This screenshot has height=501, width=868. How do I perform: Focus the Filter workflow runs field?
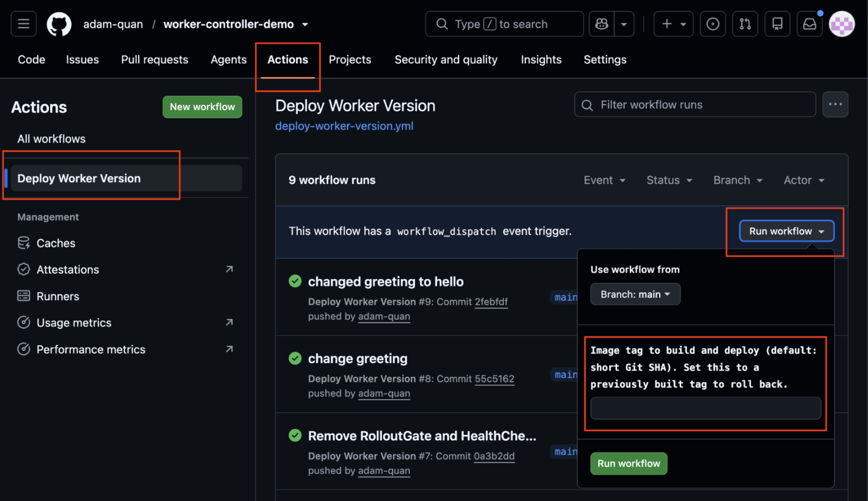pyautogui.click(x=695, y=105)
